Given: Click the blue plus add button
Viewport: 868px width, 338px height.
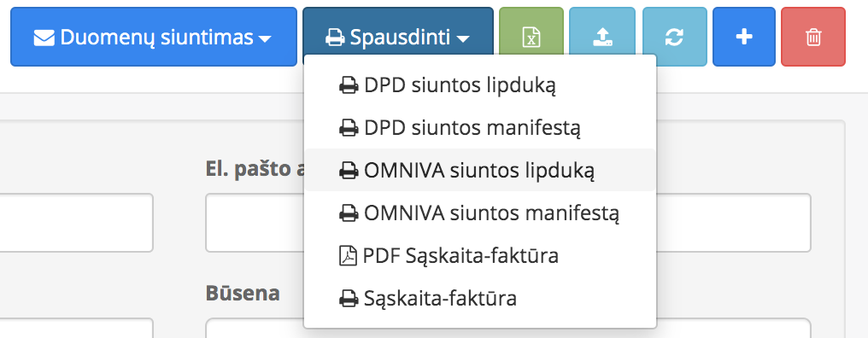Looking at the screenshot, I should tap(744, 37).
